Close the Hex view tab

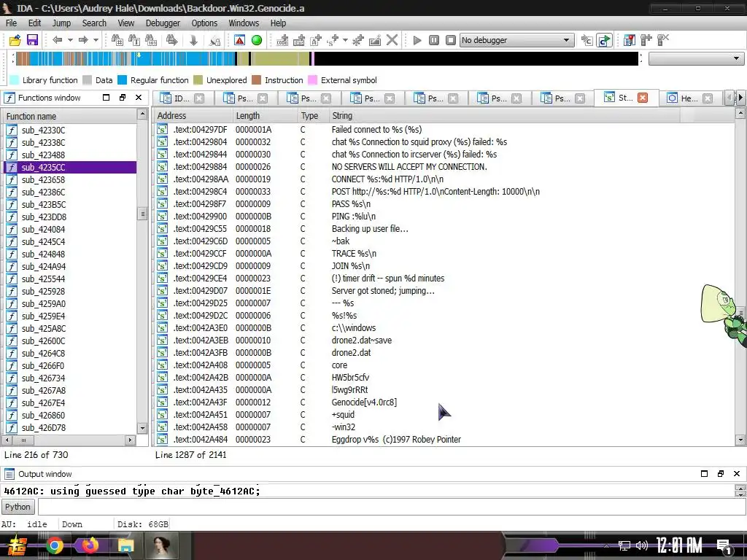click(708, 98)
